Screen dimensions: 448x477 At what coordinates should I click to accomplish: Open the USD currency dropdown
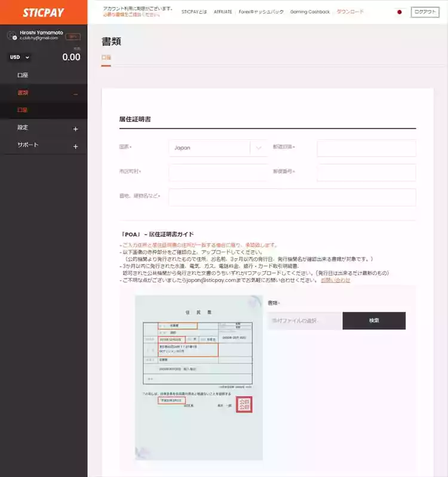pos(19,57)
